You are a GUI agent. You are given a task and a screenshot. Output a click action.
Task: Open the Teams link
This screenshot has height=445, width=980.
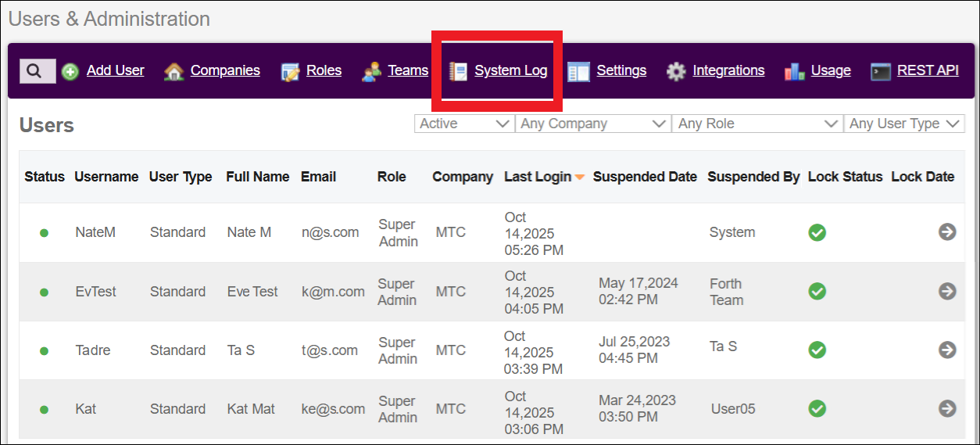(x=408, y=70)
